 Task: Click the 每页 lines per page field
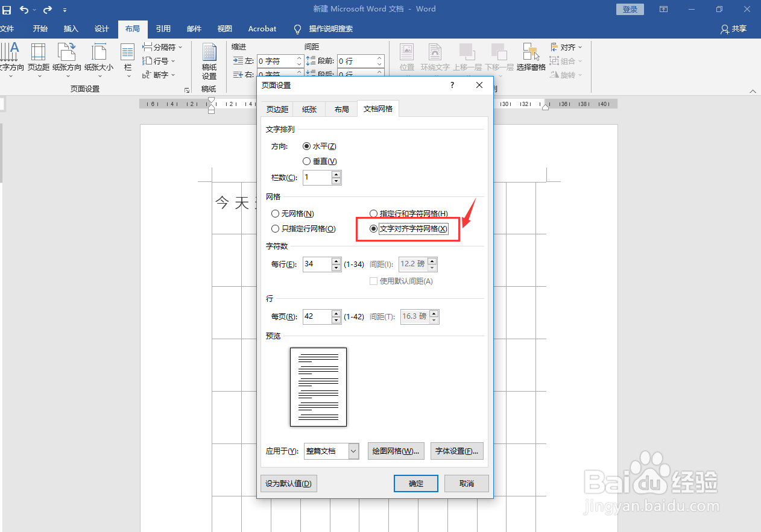317,317
